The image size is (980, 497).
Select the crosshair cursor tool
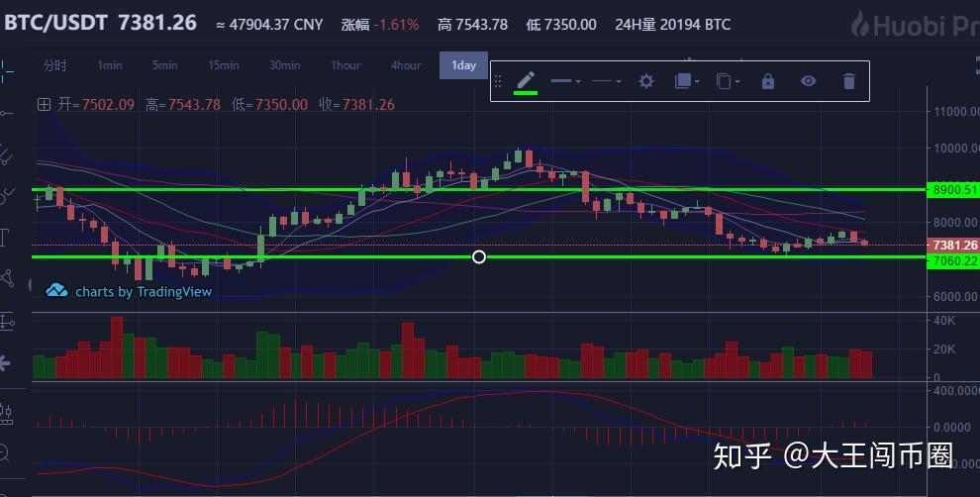(6, 70)
